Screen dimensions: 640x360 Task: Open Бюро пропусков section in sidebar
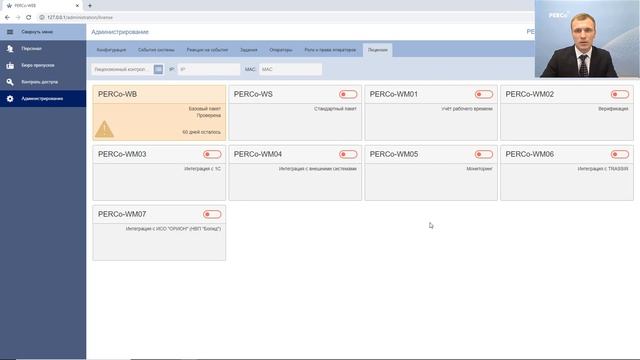point(43,65)
